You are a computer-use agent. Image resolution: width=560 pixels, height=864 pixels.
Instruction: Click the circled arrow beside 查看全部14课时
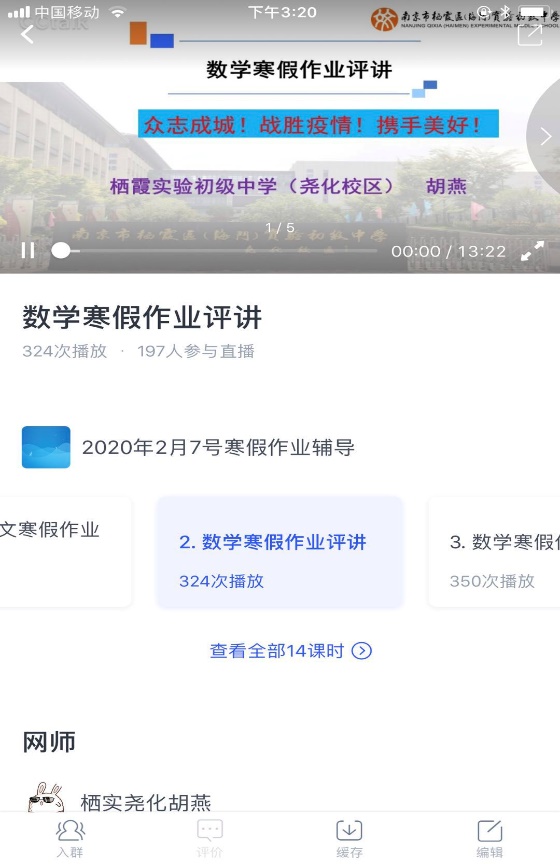click(x=362, y=651)
